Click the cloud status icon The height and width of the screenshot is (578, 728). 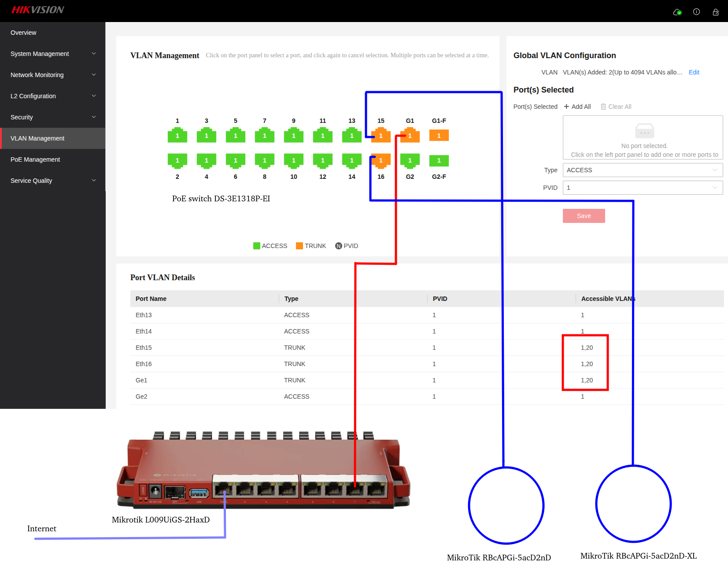[677, 12]
